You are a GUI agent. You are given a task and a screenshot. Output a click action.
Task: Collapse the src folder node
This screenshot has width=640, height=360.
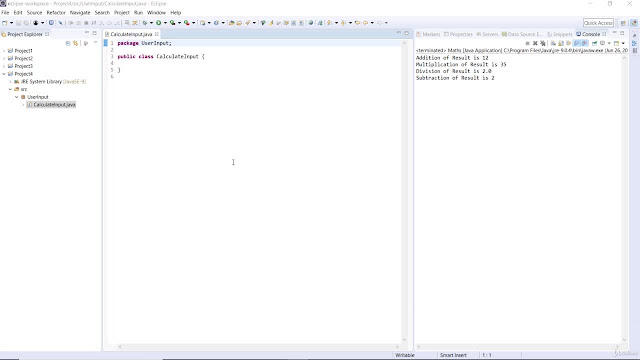tap(11, 89)
